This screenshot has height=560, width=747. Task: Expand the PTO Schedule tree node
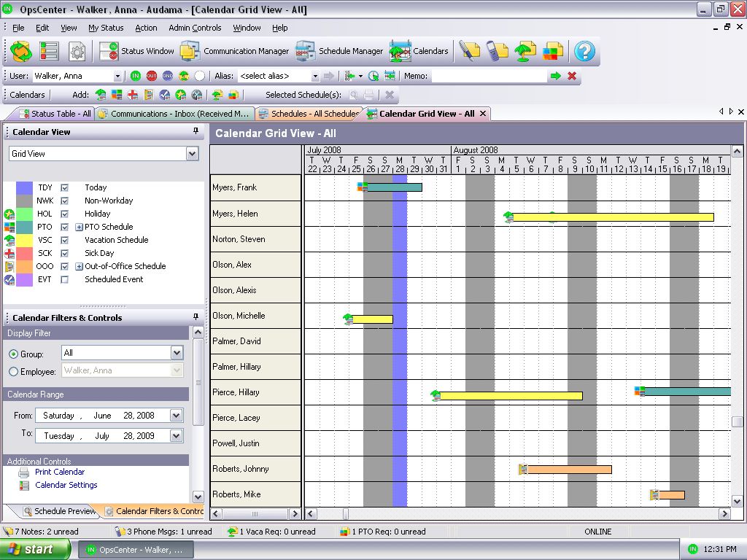coord(79,227)
